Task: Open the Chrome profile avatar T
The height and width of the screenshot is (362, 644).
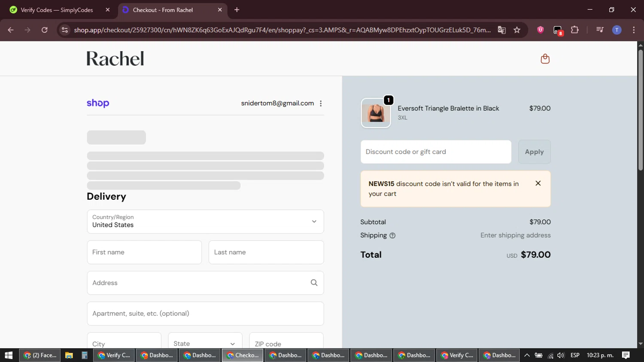Action: (x=617, y=30)
